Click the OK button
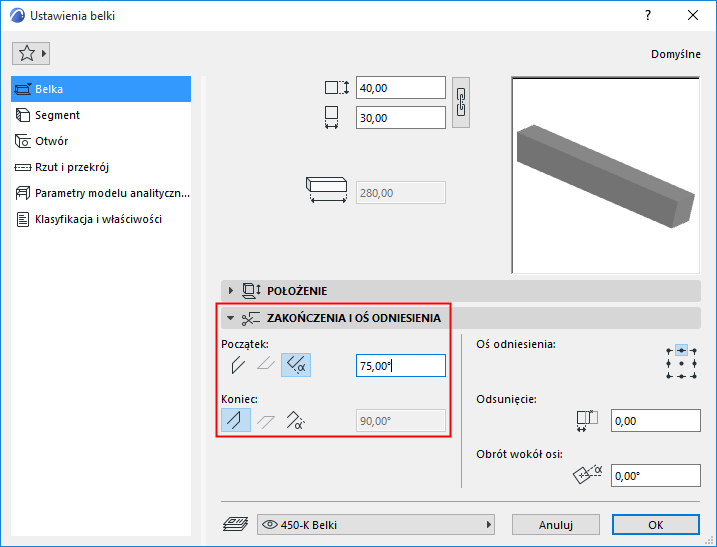Viewport: 717px width, 547px height. (656, 525)
